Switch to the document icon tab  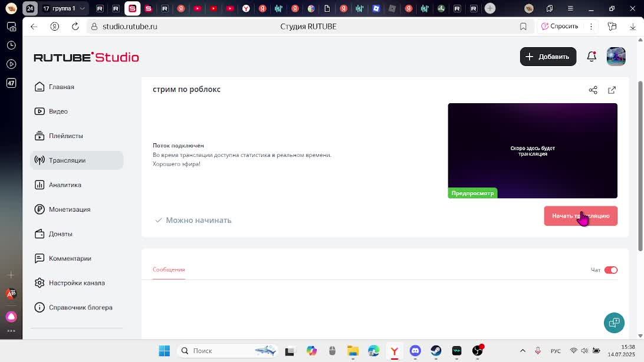tap(327, 8)
